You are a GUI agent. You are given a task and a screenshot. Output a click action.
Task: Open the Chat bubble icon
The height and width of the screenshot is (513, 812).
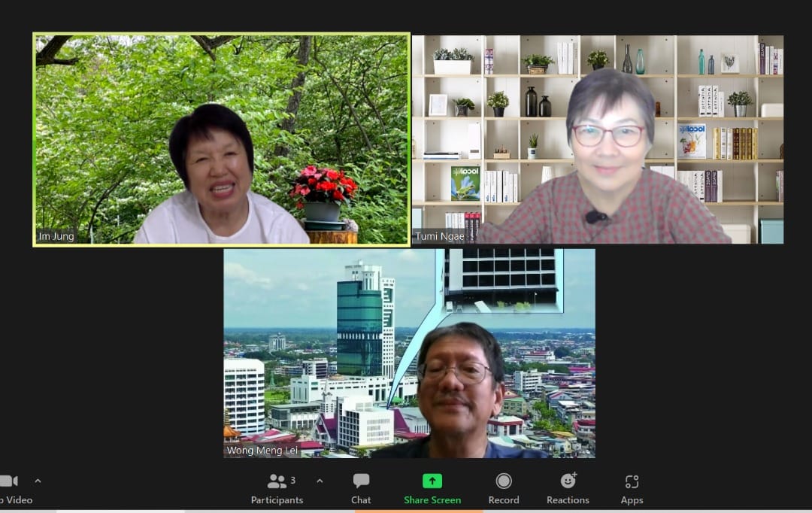point(361,481)
